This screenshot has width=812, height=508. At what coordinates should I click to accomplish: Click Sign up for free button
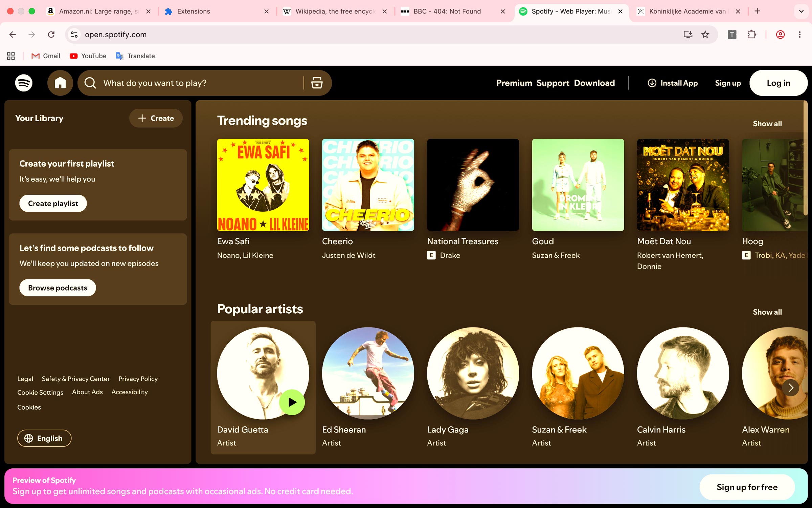(747, 487)
